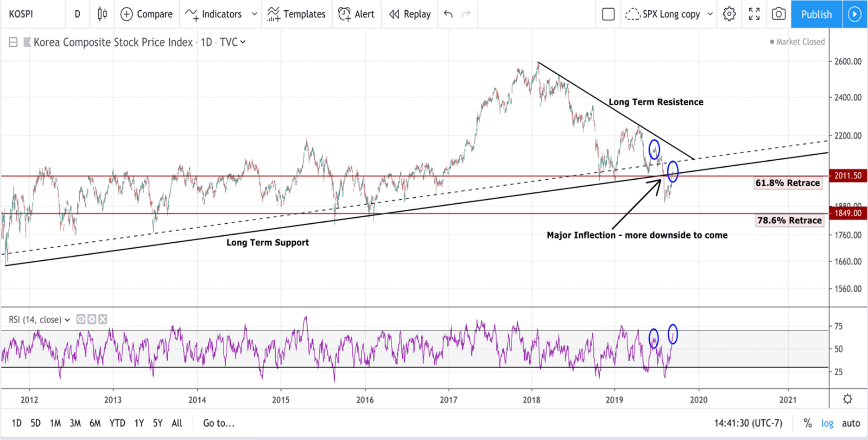This screenshot has height=440, width=868.
Task: Open the Alert clock icon
Action: tap(344, 14)
